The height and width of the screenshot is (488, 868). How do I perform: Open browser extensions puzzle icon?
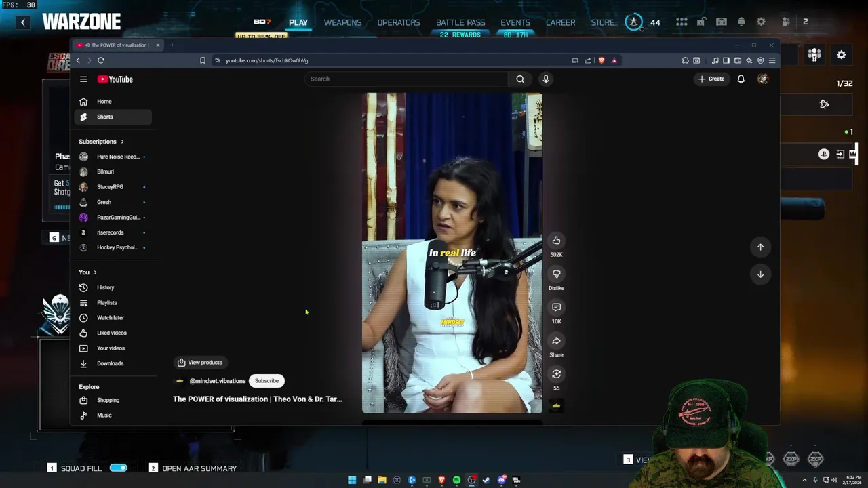click(x=685, y=60)
